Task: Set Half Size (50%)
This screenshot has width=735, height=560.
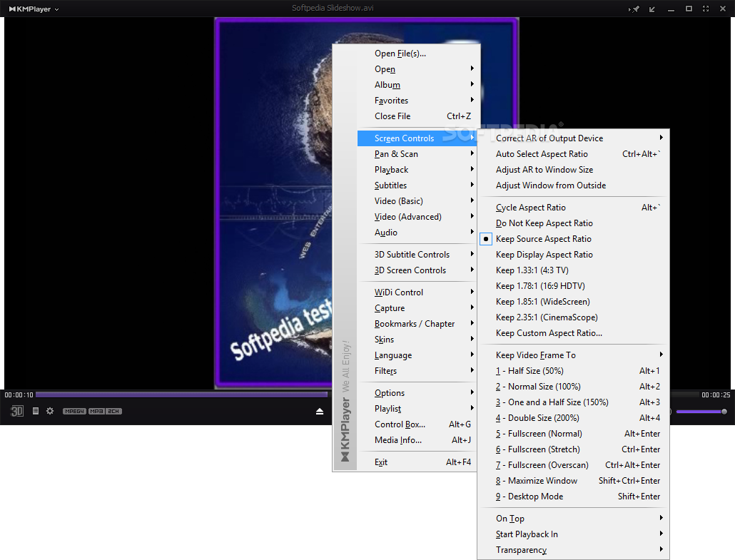Action: click(x=573, y=371)
